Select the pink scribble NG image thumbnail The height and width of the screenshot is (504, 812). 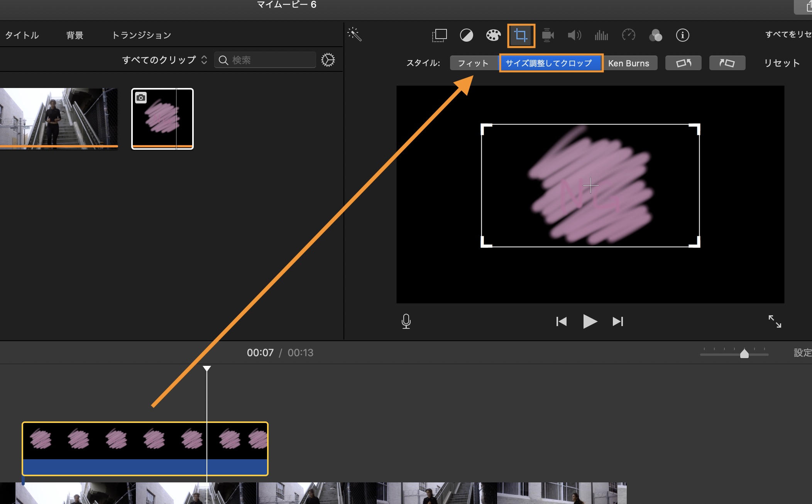tap(162, 119)
